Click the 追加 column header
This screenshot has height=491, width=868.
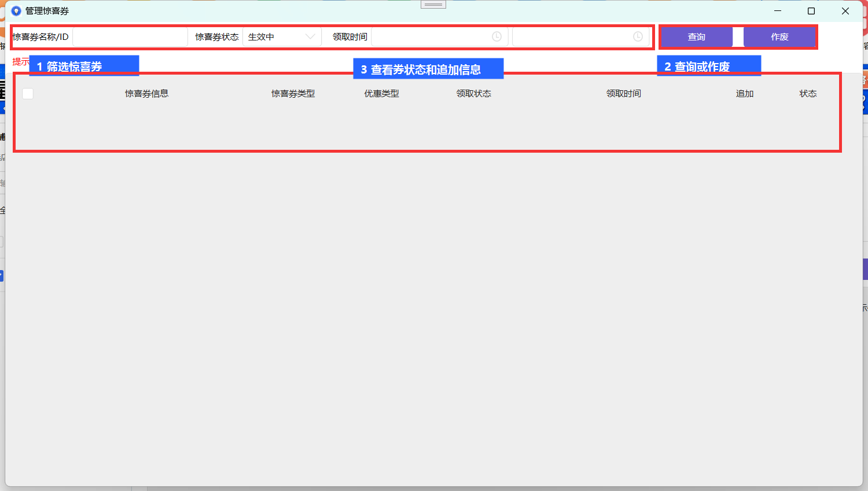[745, 94]
